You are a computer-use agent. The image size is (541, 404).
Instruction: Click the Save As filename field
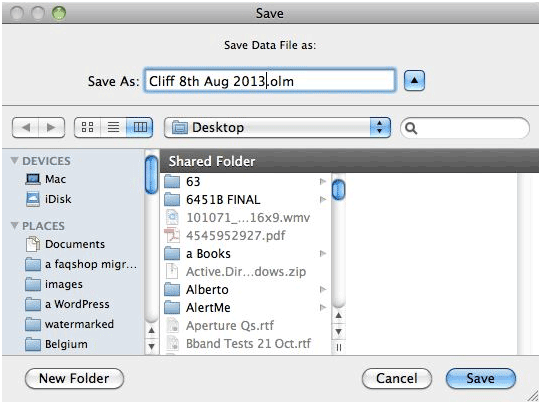click(270, 81)
